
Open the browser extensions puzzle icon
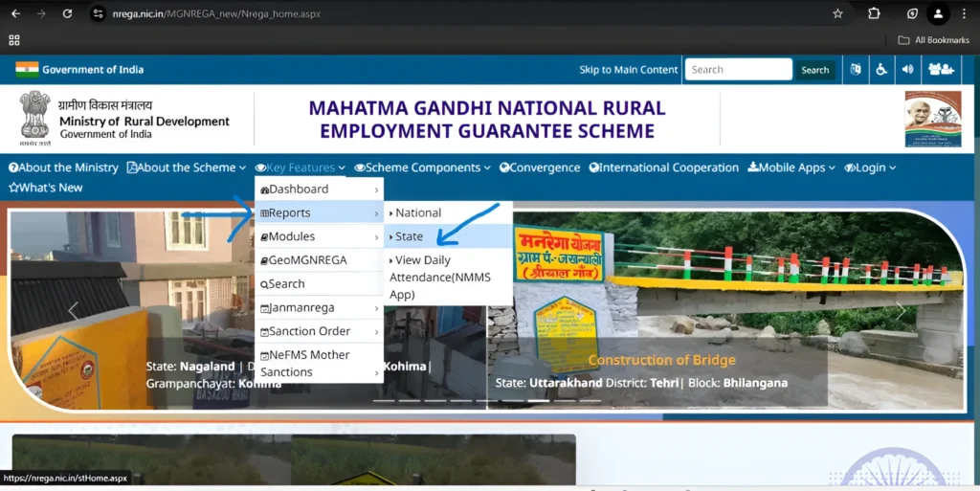point(874,13)
